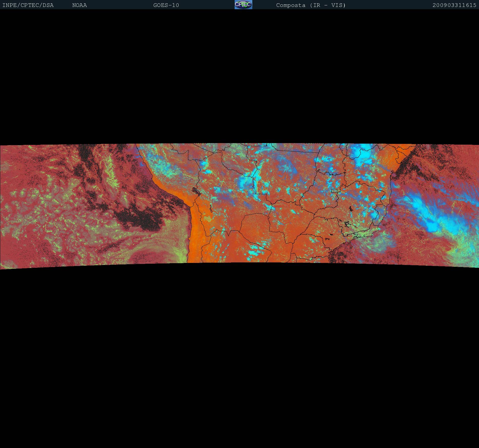479x448 pixels.
Task: Click the satellite image strip over South America
Action: point(239,206)
